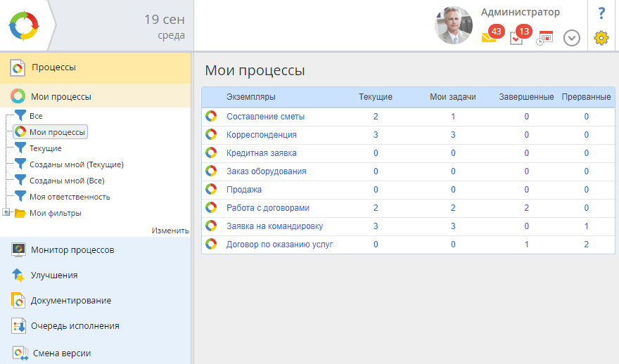This screenshot has width=619, height=364.
Task: Click the administrator profile photo
Action: (x=454, y=26)
